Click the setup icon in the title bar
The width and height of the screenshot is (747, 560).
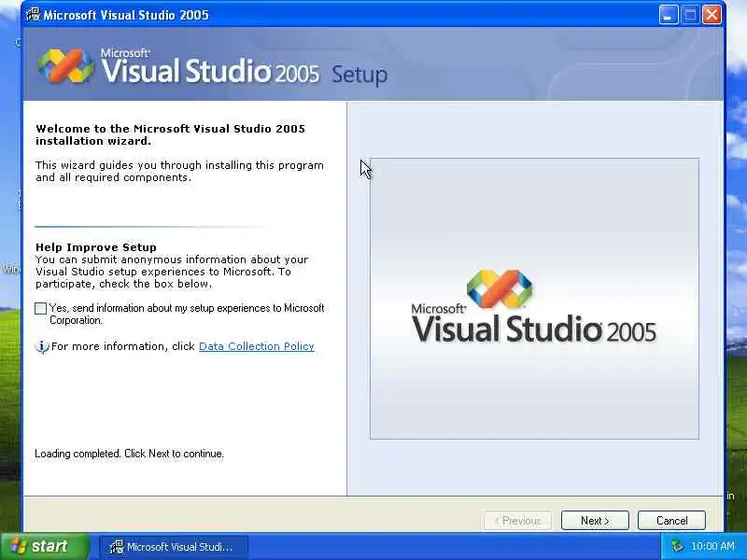click(34, 15)
